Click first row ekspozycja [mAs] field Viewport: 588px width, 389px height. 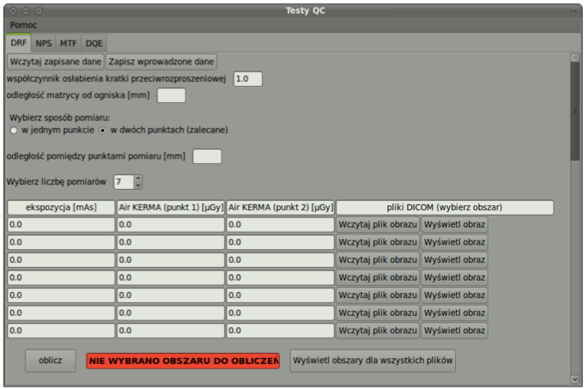click(61, 225)
